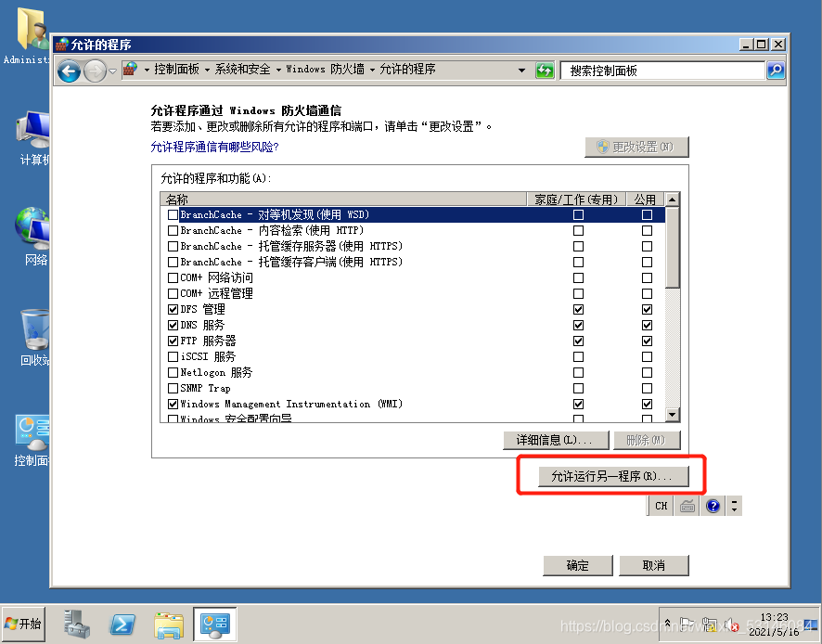Toggle BranchCache 内容检索 (HTTP) checkbox
This screenshot has height=644, width=822.
click(173, 231)
